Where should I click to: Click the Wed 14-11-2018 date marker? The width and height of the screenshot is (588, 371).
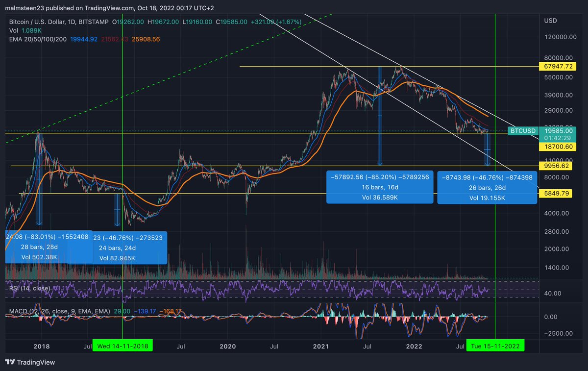click(122, 346)
